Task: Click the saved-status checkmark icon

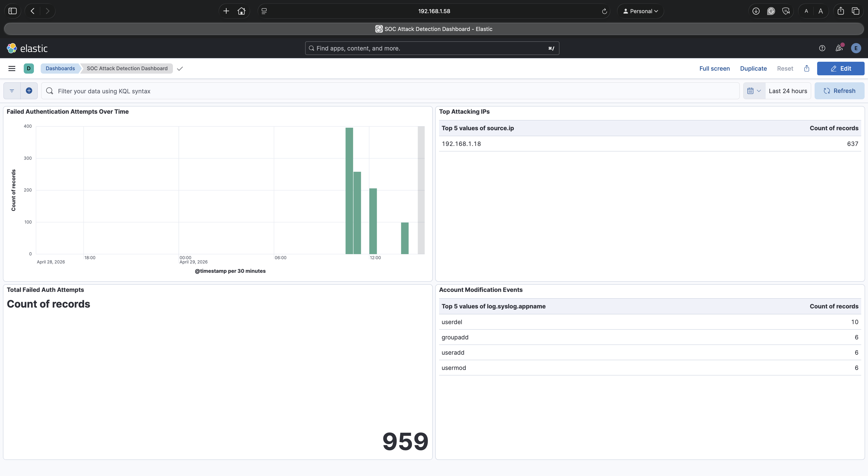Action: click(180, 69)
